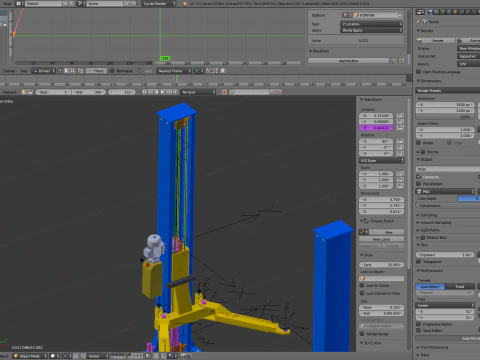Expand the Post Processing panel
This screenshot has height=360, width=480.
(418, 347)
